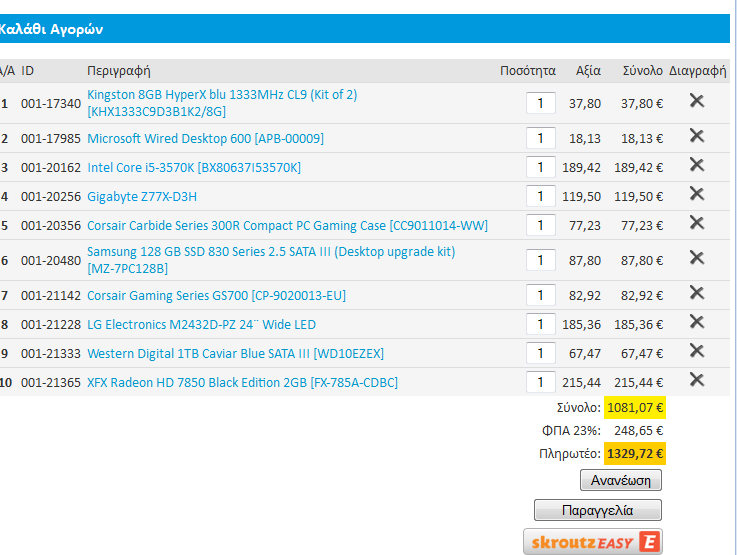The height and width of the screenshot is (555, 737).
Task: Delete Microsoft Wired Desktop 600 from cart
Action: [697, 136]
